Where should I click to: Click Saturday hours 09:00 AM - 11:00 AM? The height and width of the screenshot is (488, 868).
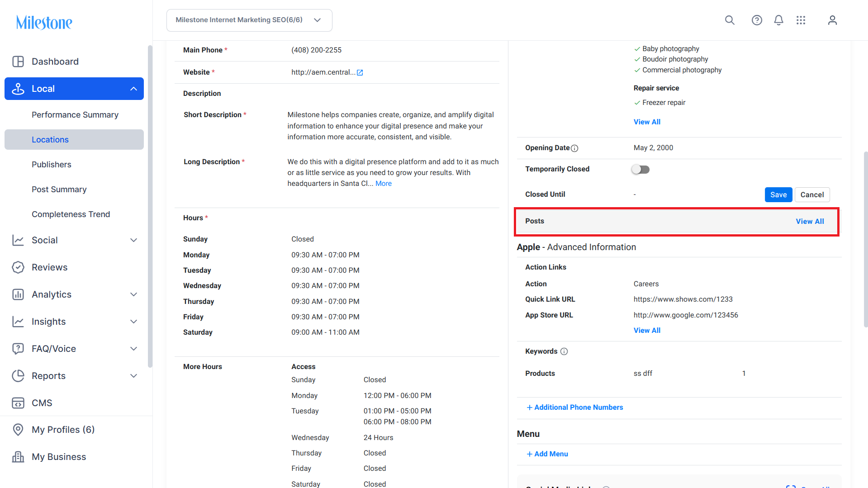pos(326,332)
